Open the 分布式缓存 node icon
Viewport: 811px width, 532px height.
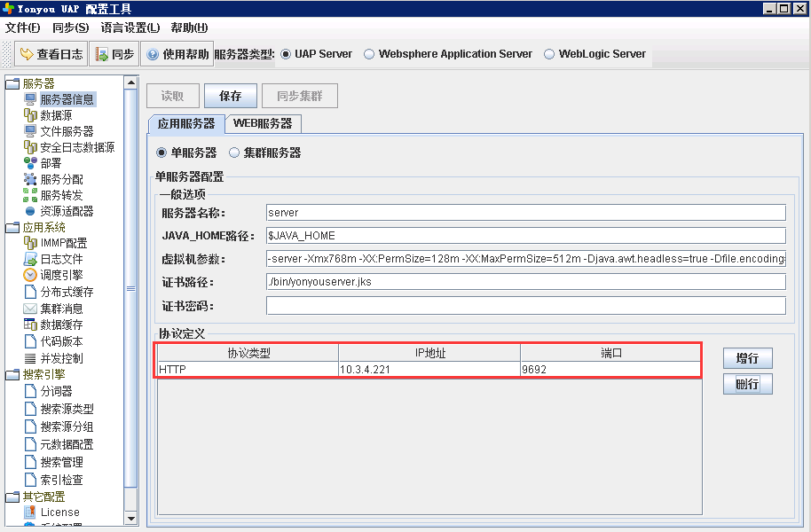coord(30,292)
